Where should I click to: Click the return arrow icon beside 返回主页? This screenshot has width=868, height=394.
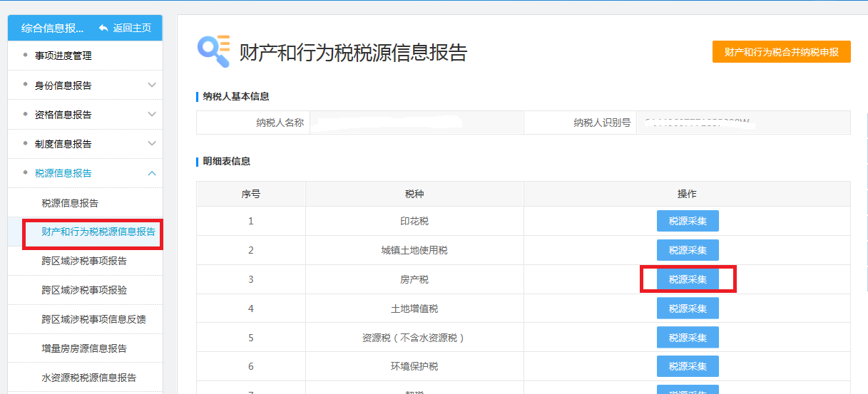pyautogui.click(x=103, y=28)
